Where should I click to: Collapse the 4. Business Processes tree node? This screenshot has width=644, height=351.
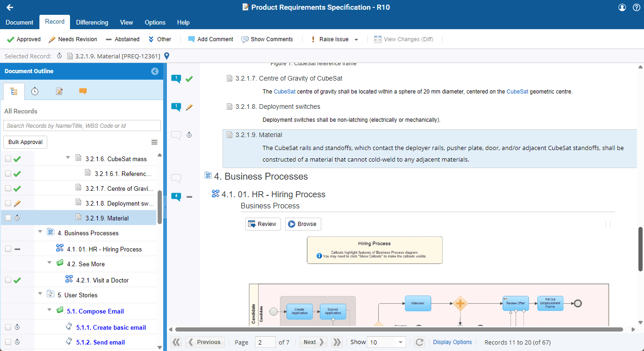click(x=40, y=232)
